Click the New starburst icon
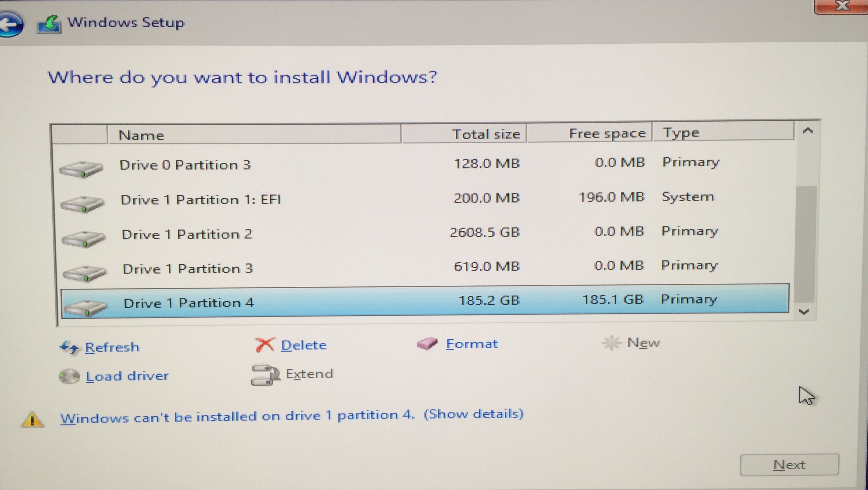The height and width of the screenshot is (490, 868). coord(611,343)
